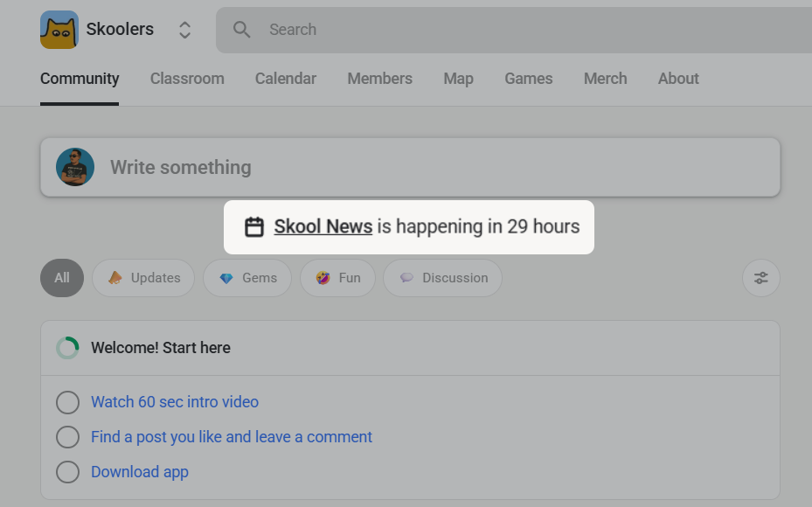
Task: Click the calendar icon beside Skool News
Action: pos(254,226)
